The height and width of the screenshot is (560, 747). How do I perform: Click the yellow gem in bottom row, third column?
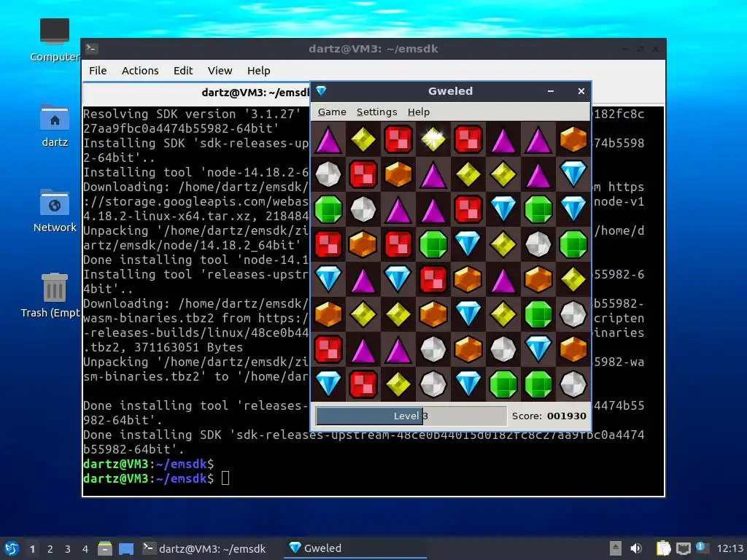398,384
